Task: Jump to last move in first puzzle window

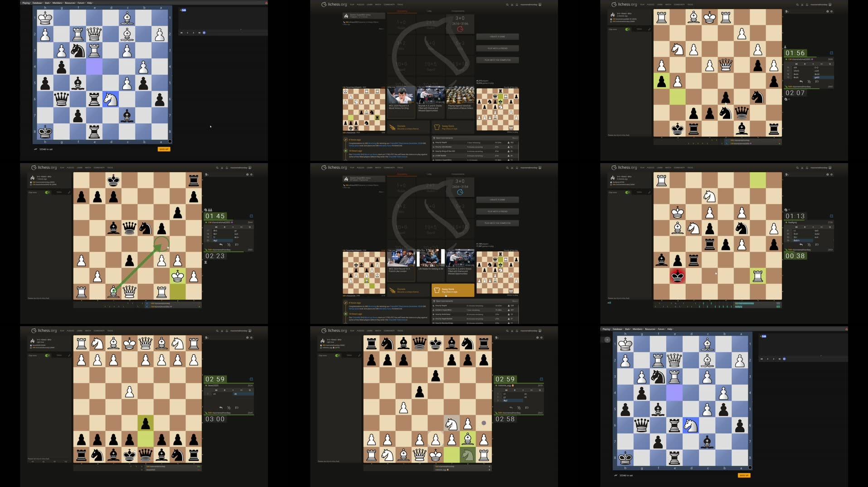Action: click(199, 33)
